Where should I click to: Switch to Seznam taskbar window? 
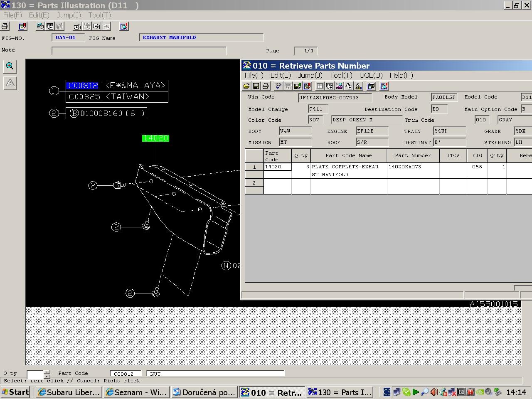click(x=136, y=392)
